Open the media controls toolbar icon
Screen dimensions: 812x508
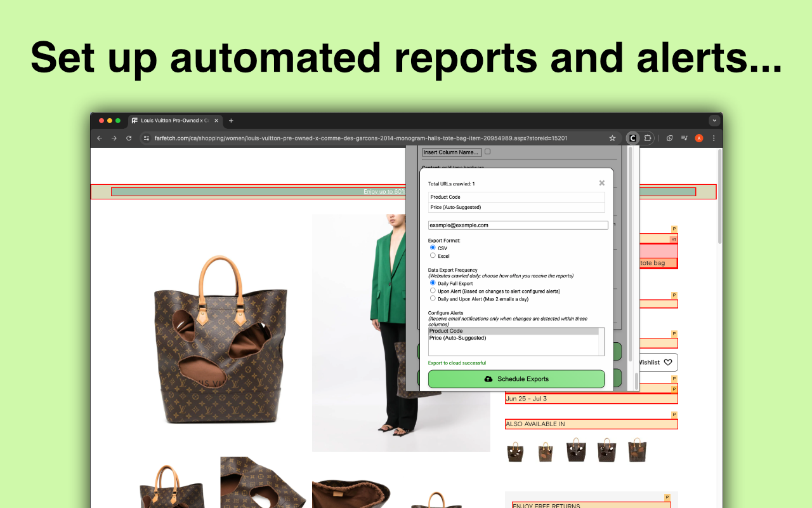pyautogui.click(x=684, y=138)
